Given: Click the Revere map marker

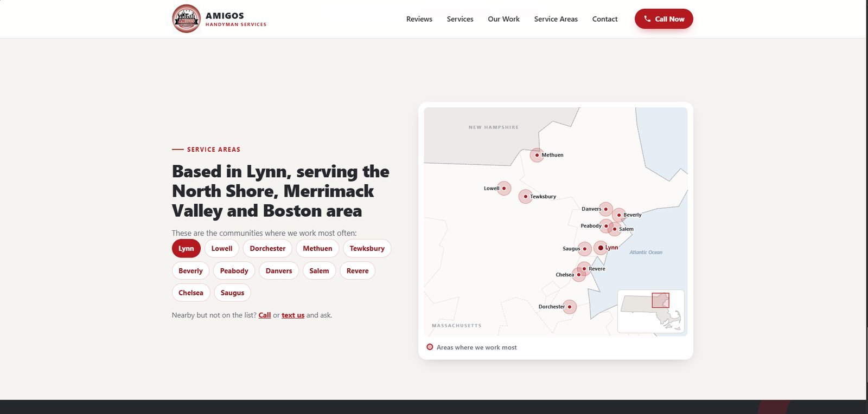Looking at the screenshot, I should click(584, 269).
